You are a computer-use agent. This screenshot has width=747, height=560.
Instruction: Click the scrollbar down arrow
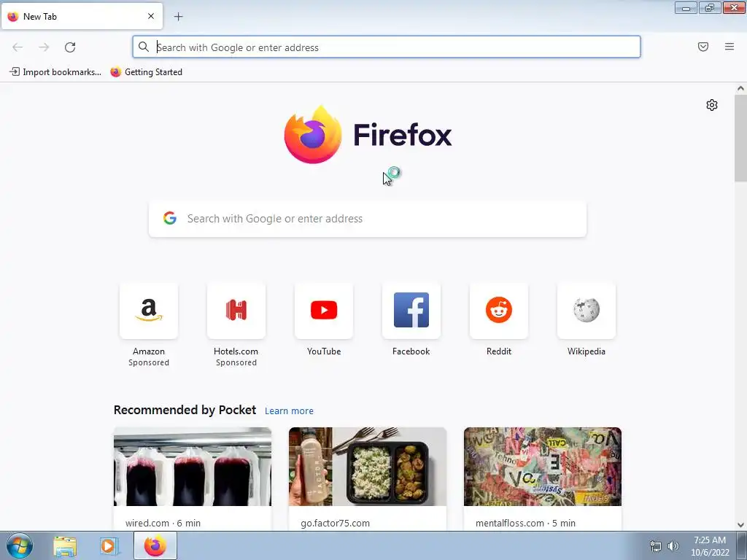tap(740, 525)
